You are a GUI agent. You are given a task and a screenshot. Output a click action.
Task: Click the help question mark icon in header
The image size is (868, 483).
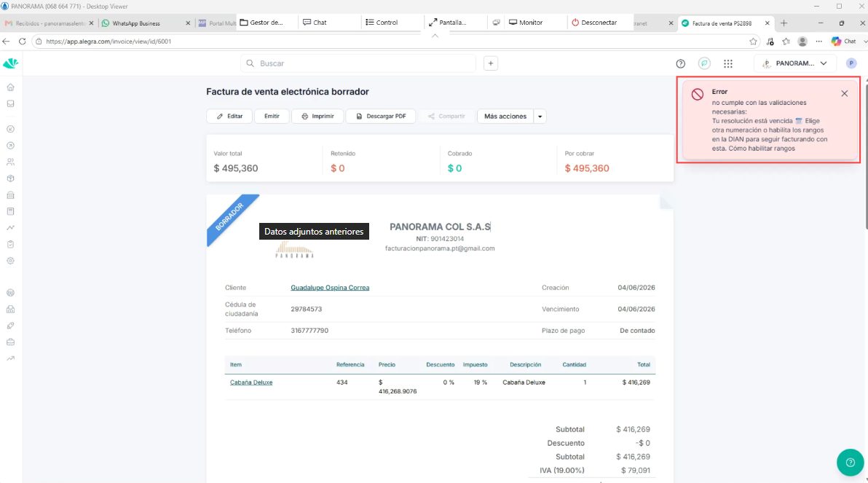(x=680, y=63)
